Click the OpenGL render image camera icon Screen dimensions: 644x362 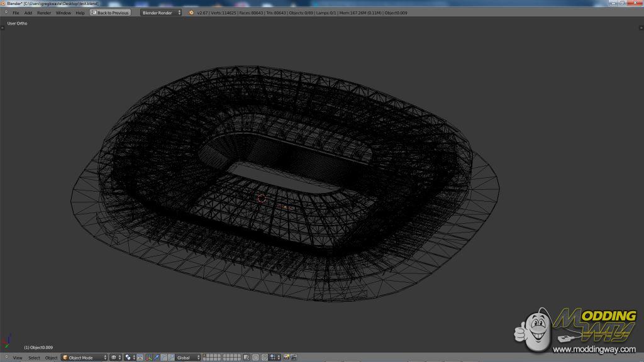point(286,358)
